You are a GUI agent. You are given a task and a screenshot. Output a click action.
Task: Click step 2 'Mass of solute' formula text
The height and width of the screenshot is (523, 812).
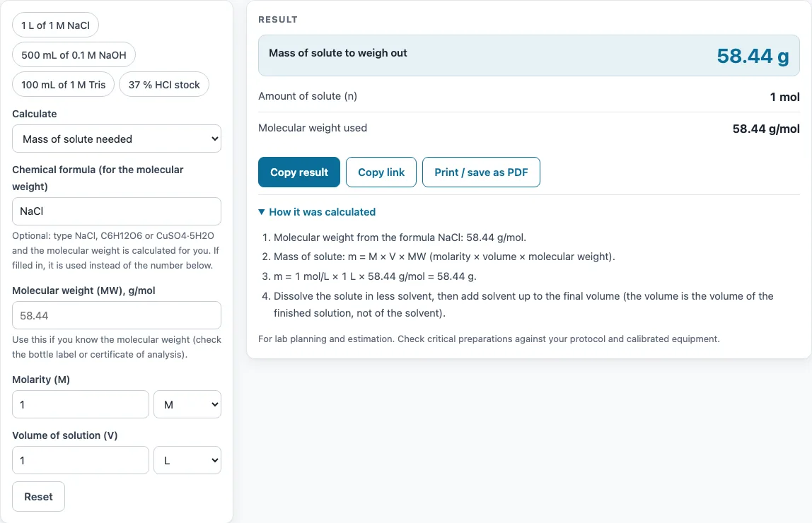pyautogui.click(x=444, y=257)
